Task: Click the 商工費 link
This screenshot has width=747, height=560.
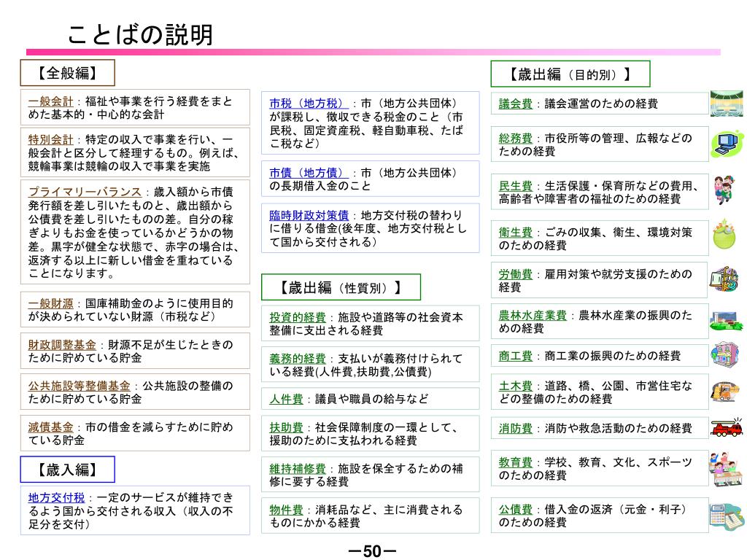Action: pyautogui.click(x=516, y=356)
